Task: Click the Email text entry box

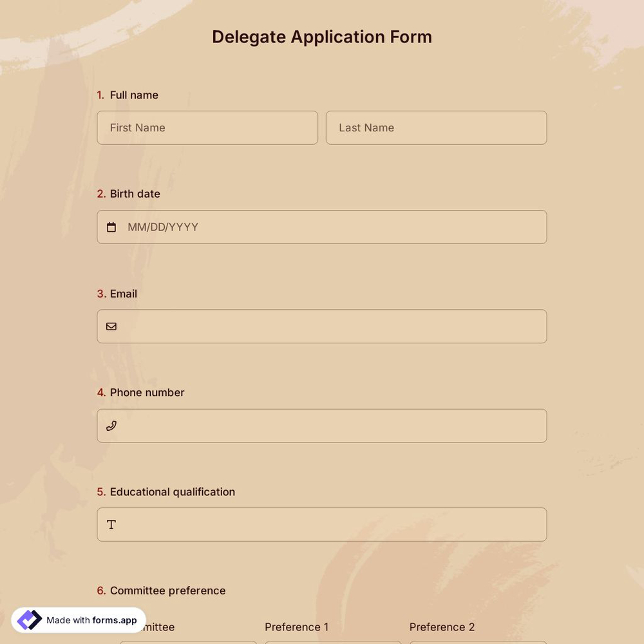Action: click(x=322, y=326)
